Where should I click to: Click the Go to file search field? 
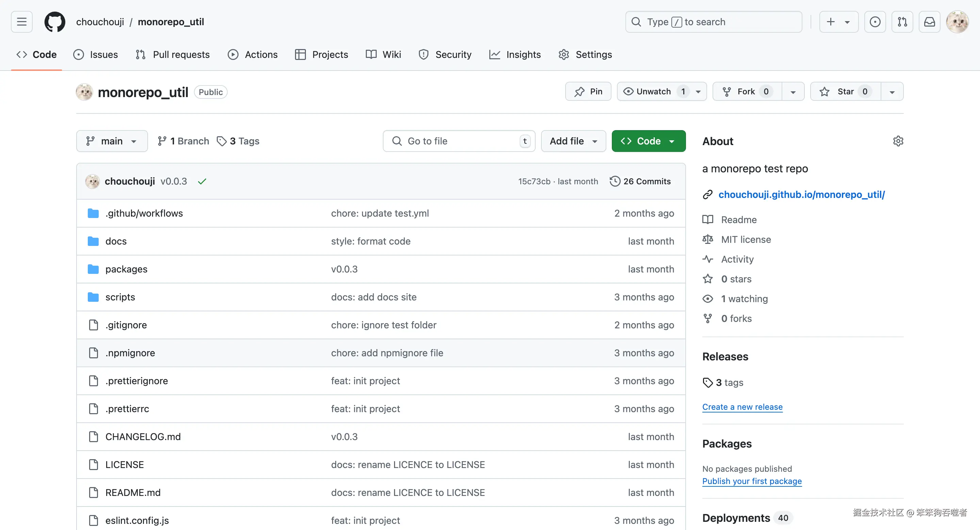pyautogui.click(x=459, y=141)
